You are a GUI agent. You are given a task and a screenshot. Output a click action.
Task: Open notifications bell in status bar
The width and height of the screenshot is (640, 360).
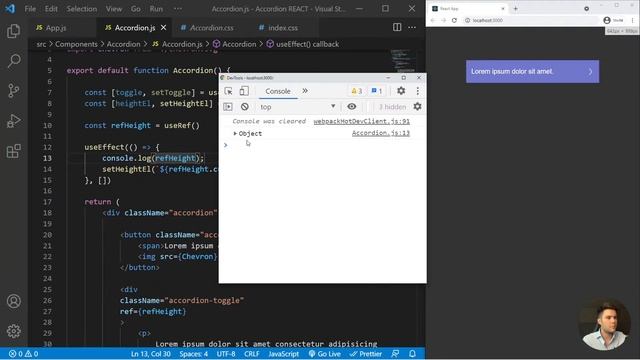412,354
